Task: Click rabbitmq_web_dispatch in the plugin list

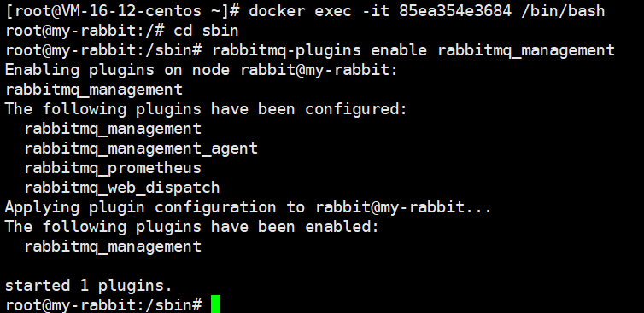Action: click(x=122, y=188)
